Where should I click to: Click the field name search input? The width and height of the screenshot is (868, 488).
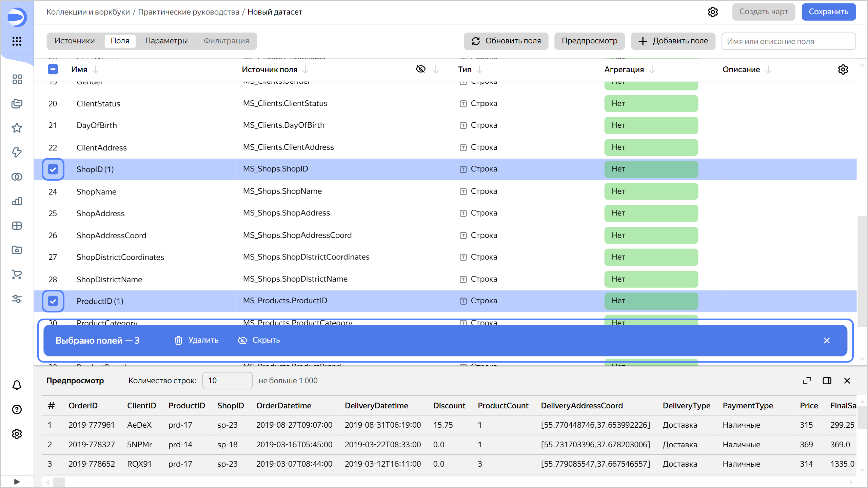pyautogui.click(x=788, y=41)
